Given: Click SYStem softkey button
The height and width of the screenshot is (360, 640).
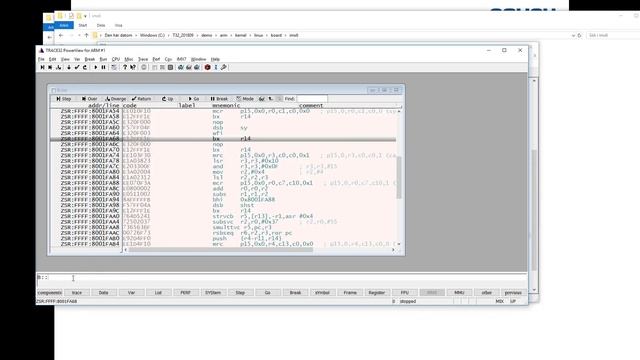Looking at the screenshot, I should [x=213, y=293].
